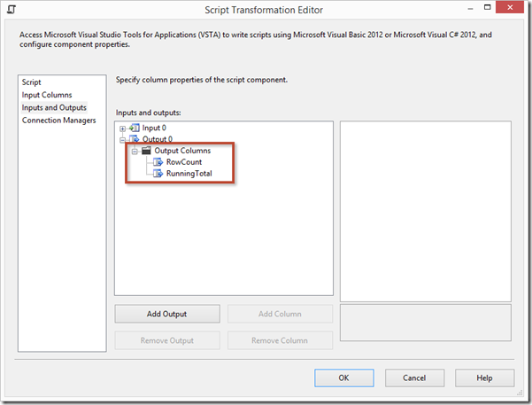
Task: Click the Output Columns folder icon
Action: 146,150
